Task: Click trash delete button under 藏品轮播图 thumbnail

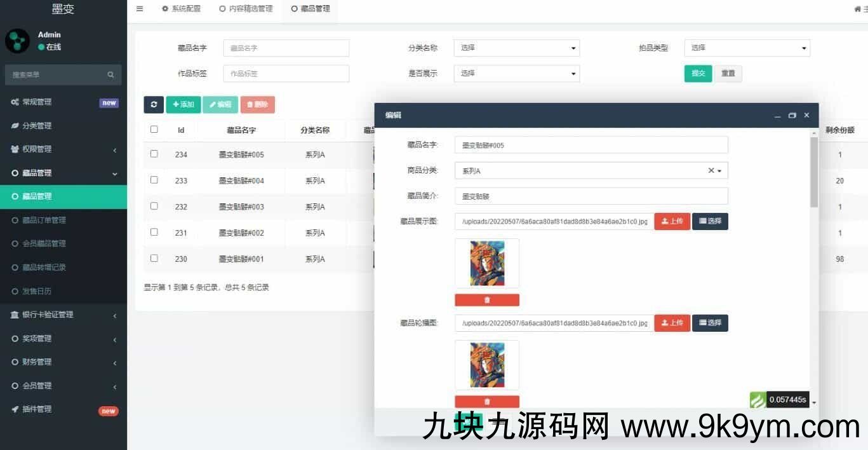Action: [487, 402]
